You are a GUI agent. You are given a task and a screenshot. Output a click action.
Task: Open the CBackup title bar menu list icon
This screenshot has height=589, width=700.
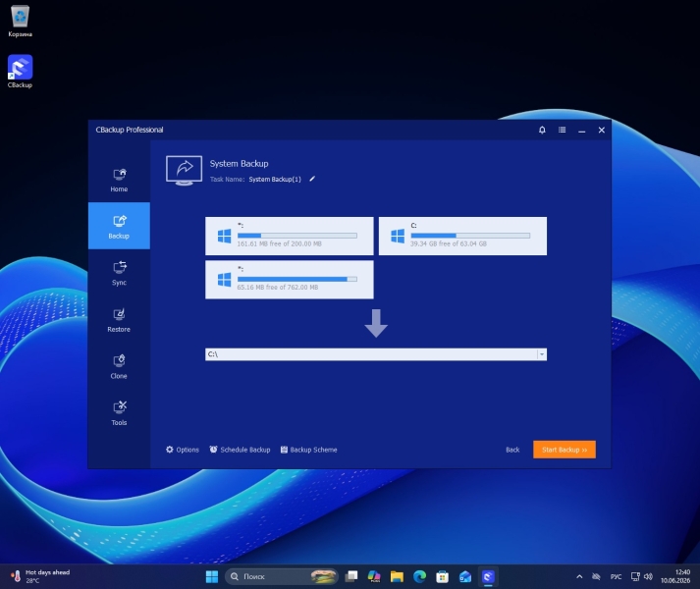pyautogui.click(x=562, y=130)
